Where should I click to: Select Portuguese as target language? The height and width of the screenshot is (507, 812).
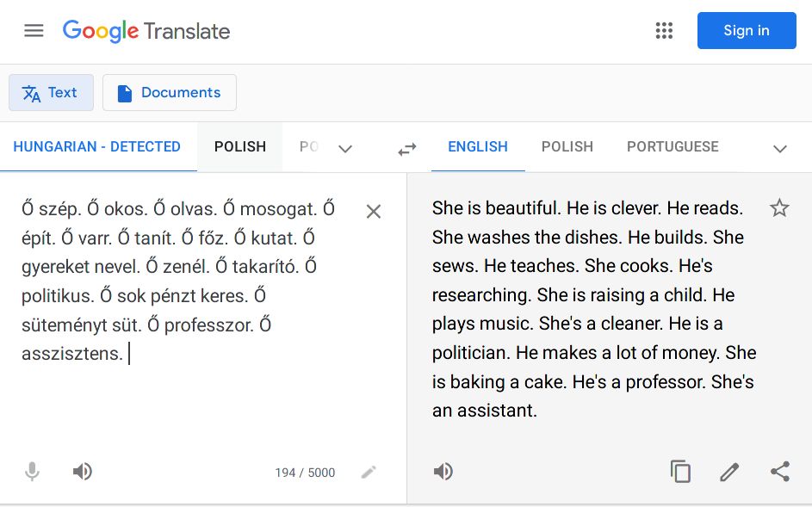pyautogui.click(x=673, y=146)
